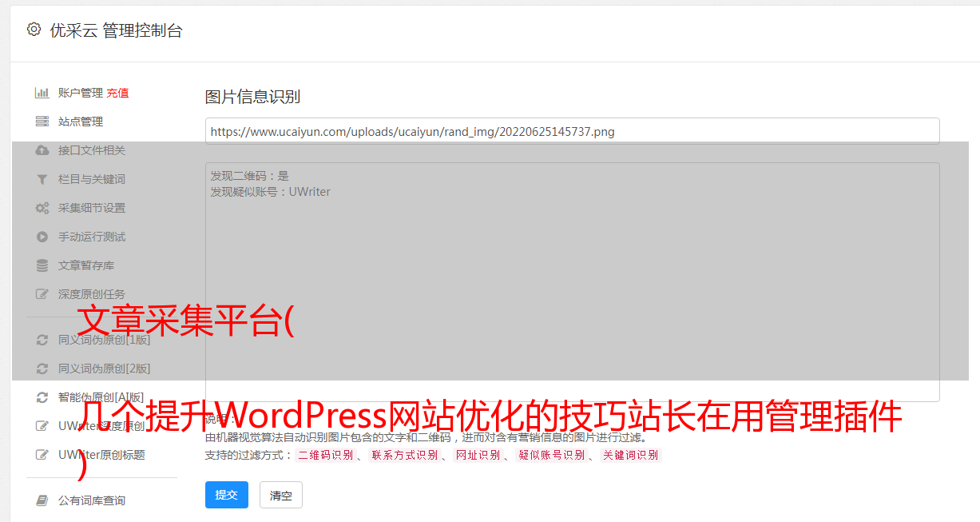This screenshot has height=522, width=980.
Task: Open 同义词伪原创[2版] tool
Action: pos(104,369)
